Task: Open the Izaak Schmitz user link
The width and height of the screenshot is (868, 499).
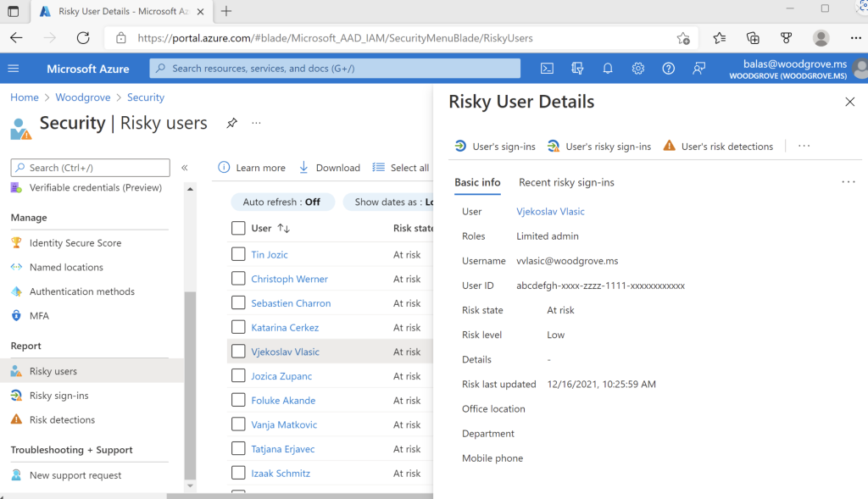Action: [281, 474]
